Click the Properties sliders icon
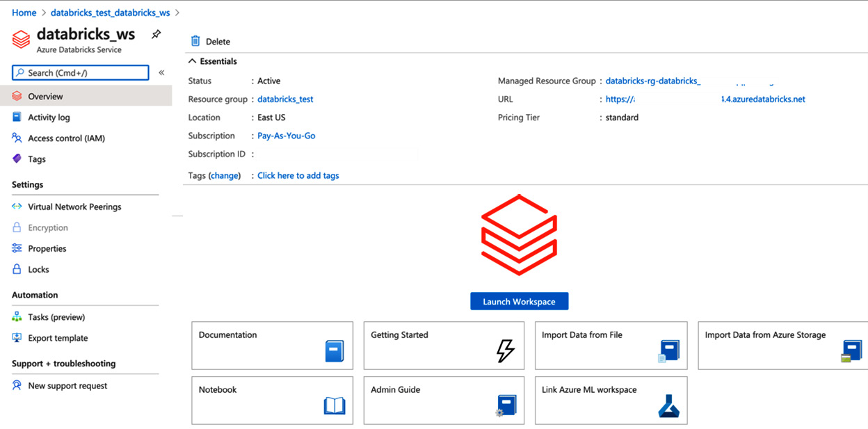 pos(17,248)
